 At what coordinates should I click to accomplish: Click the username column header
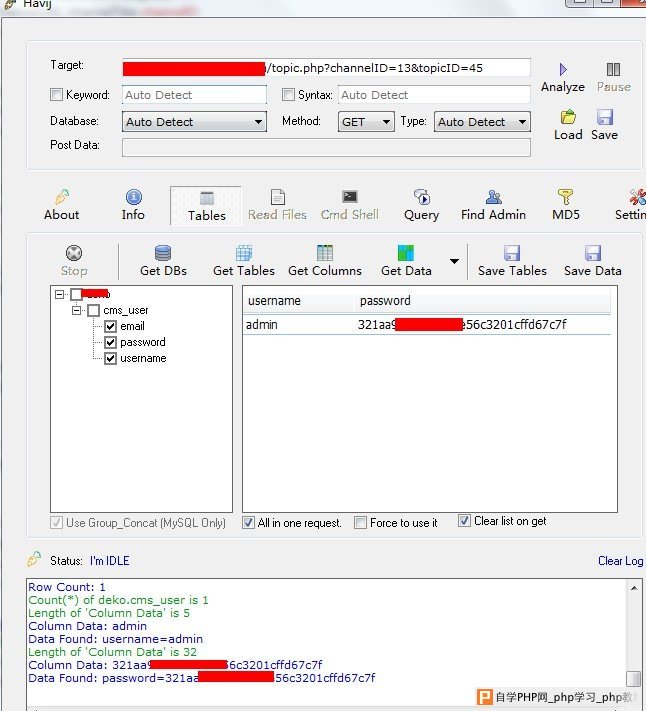coord(298,301)
